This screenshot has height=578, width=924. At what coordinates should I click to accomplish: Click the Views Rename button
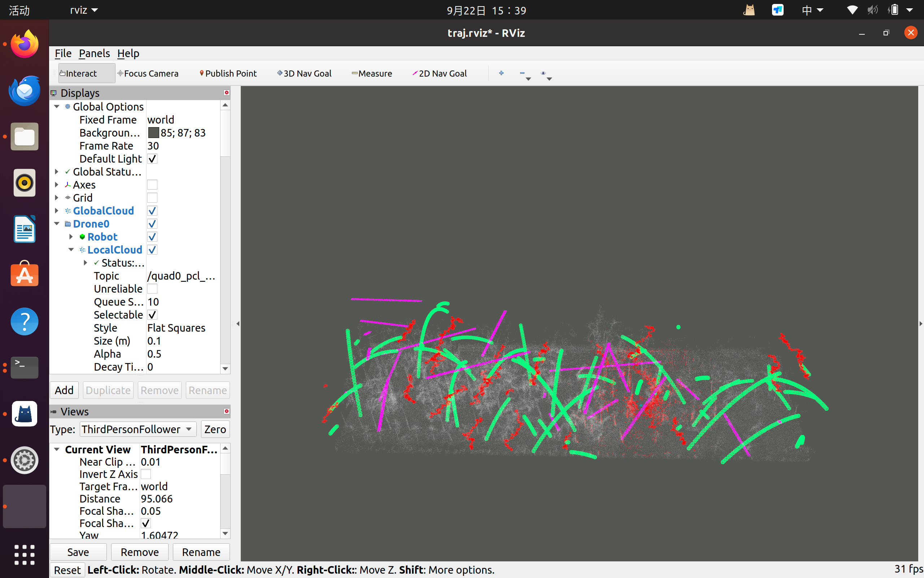click(x=201, y=552)
